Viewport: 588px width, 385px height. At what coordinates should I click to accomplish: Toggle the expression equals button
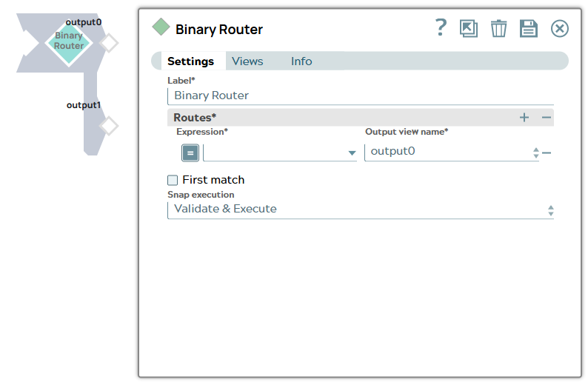tap(190, 153)
